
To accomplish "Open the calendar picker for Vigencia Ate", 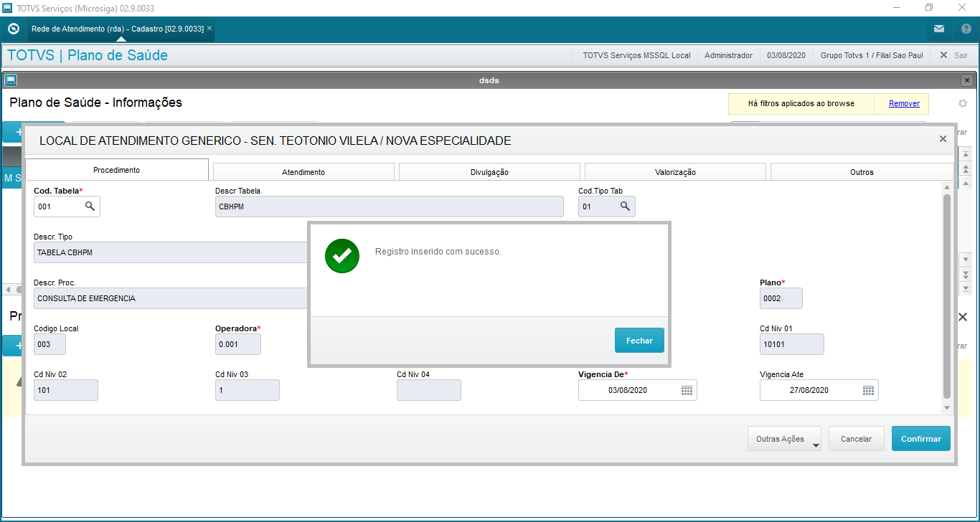I will coord(868,390).
